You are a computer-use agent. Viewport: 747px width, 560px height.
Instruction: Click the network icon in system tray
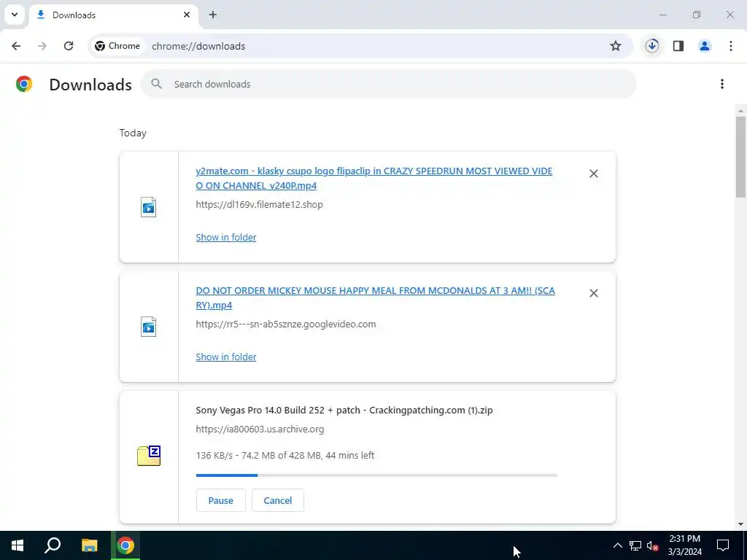click(635, 545)
